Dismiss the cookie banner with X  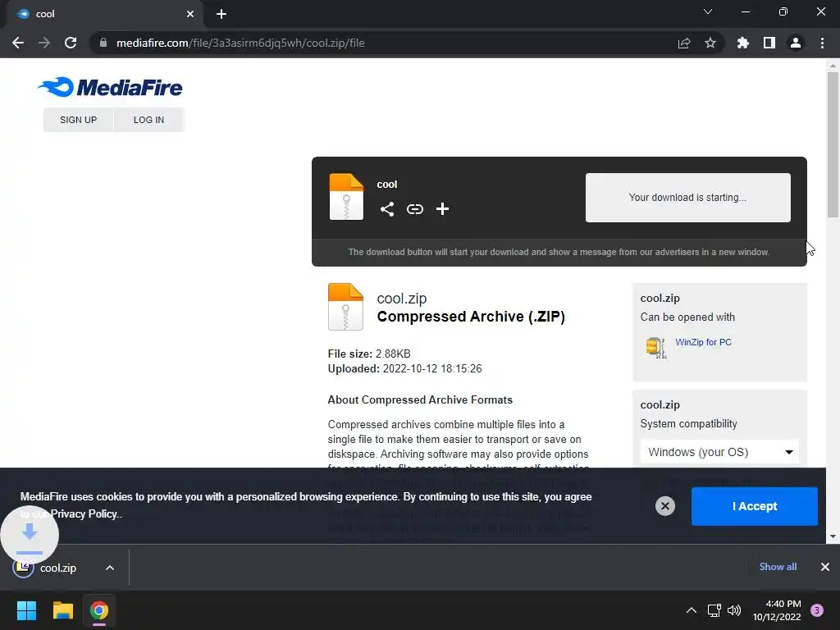664,506
